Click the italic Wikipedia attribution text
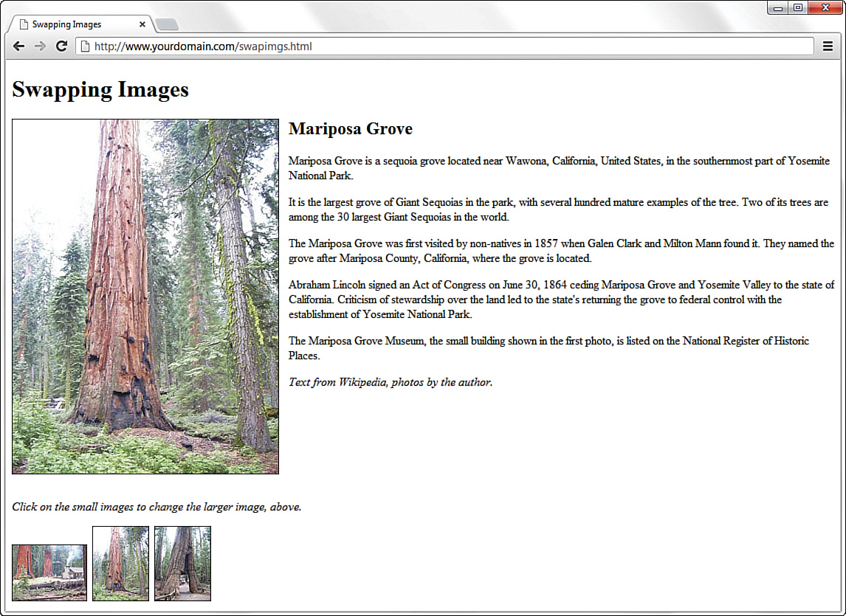This screenshot has width=846, height=616. tap(391, 382)
